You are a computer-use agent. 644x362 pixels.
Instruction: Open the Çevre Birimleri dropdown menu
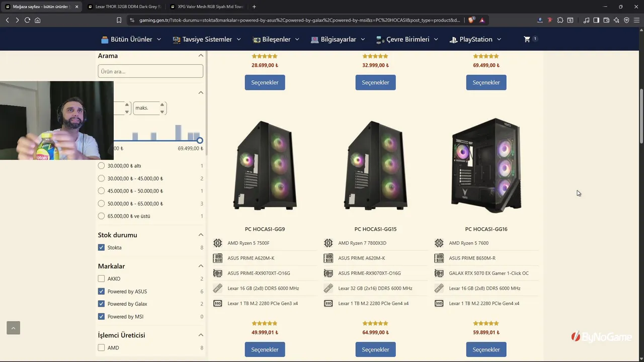(407, 39)
